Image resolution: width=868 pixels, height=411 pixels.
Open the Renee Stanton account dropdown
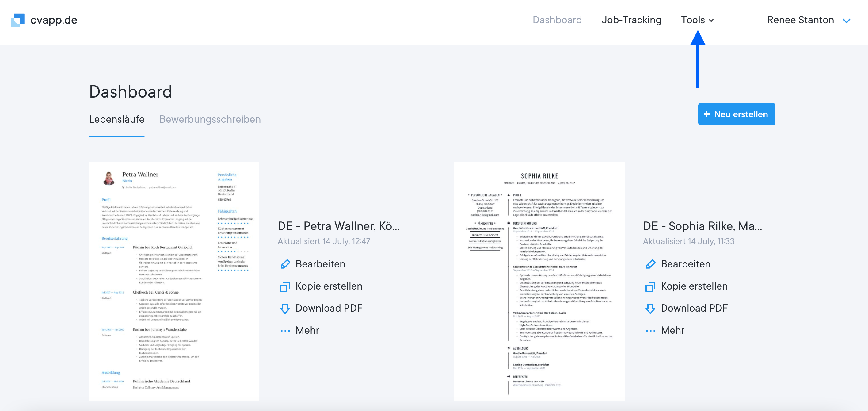click(x=808, y=20)
